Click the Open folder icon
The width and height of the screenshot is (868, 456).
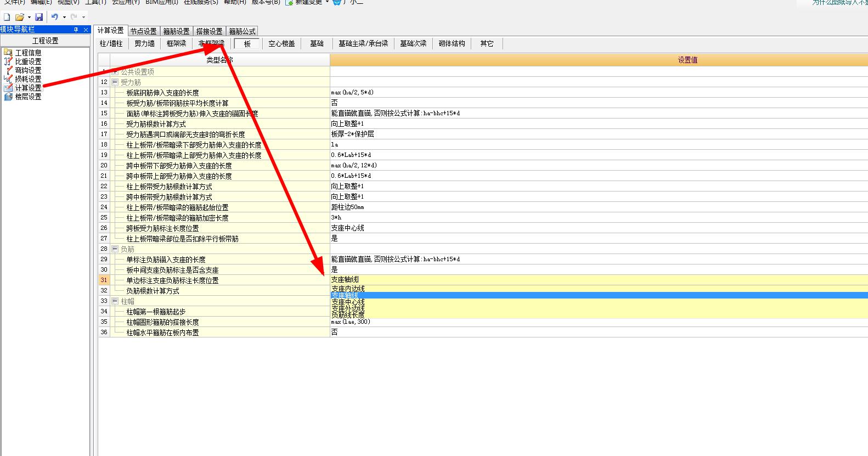[20, 17]
